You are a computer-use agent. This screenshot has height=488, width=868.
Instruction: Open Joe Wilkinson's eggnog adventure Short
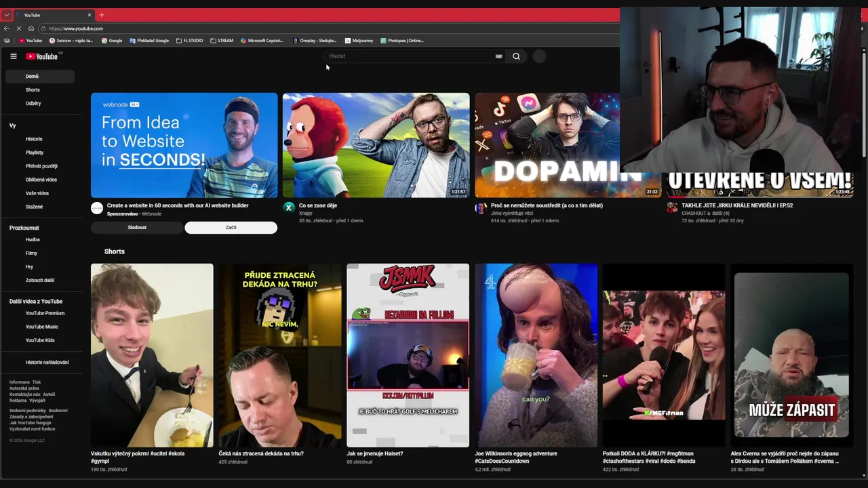536,355
